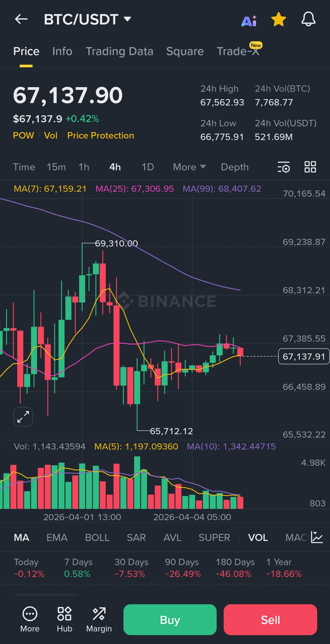
Task: Tap the volume MA(10) label
Action: point(231,446)
